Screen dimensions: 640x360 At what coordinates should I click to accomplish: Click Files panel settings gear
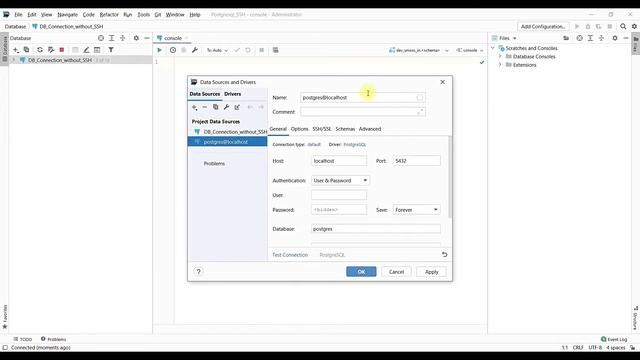(615, 38)
